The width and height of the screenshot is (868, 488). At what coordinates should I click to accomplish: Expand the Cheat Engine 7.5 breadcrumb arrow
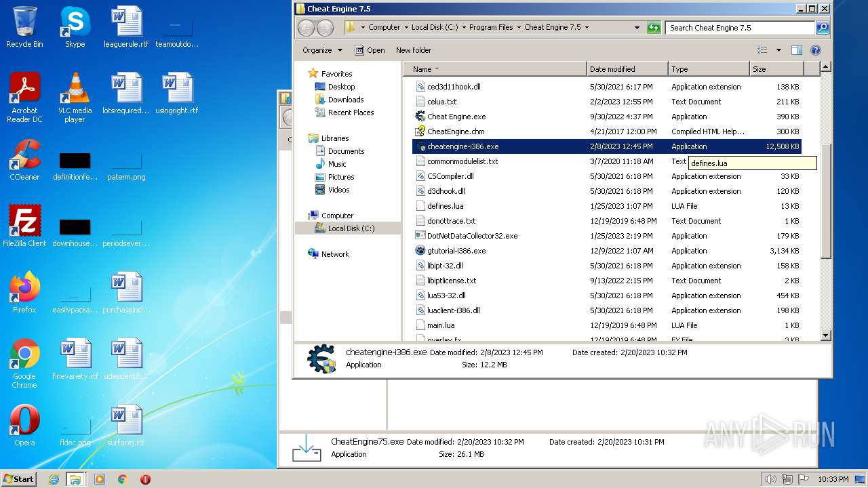coord(587,28)
